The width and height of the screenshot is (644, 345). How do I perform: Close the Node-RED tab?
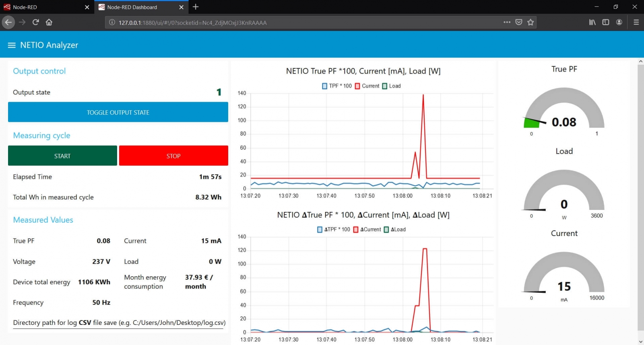coord(87,7)
